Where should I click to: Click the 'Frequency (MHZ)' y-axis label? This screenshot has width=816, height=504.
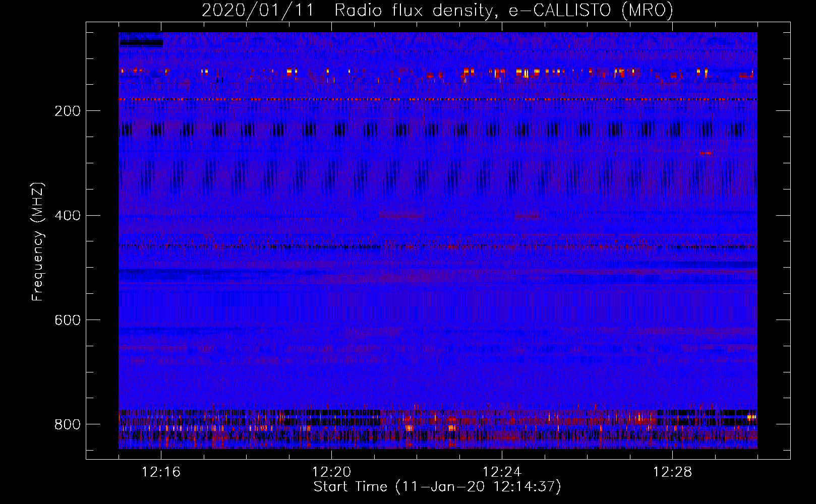(38, 241)
